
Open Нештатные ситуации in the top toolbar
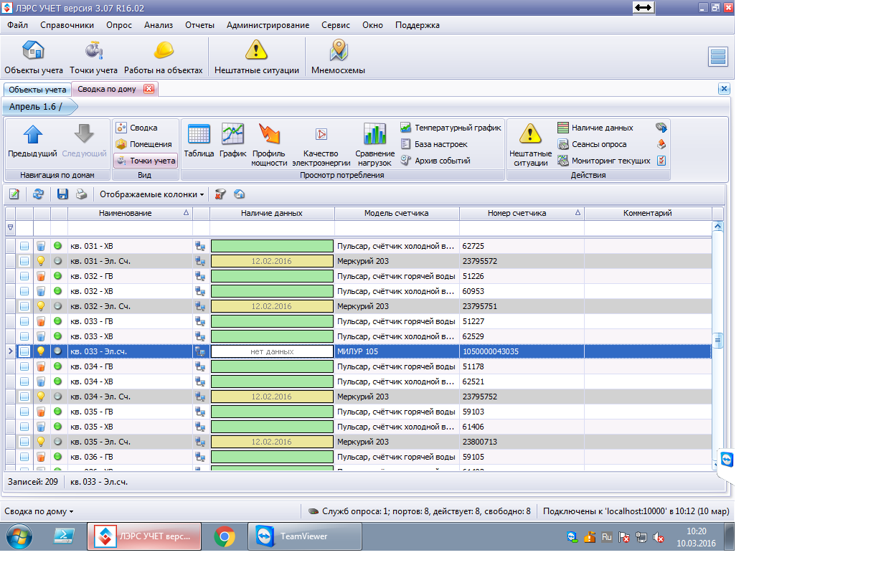[x=256, y=57]
